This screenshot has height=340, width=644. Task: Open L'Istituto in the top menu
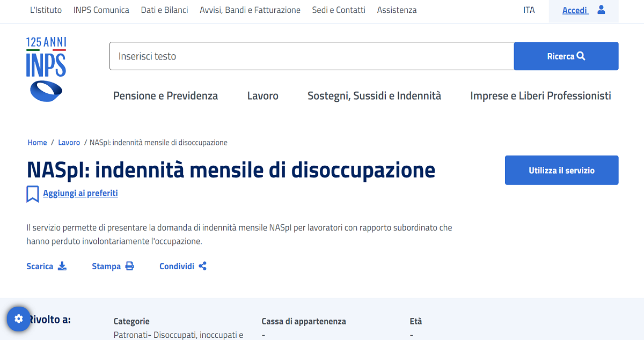(x=46, y=10)
